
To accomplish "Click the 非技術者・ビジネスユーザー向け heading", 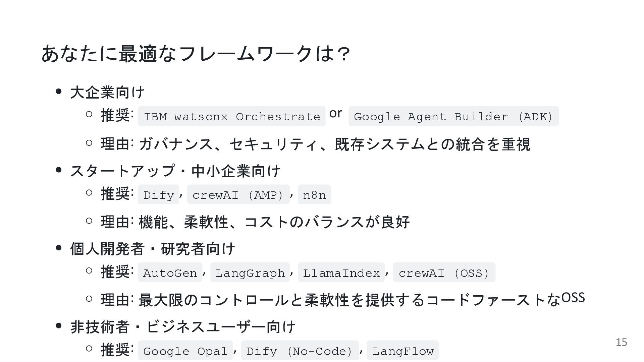I will [183, 327].
